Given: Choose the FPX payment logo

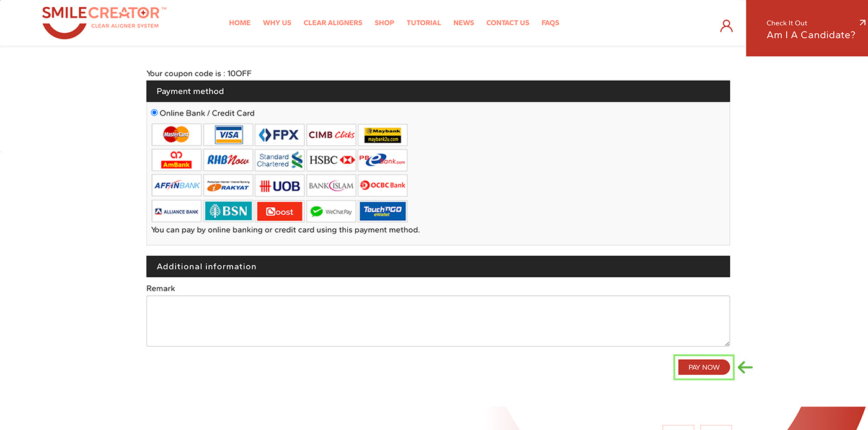Looking at the screenshot, I should [280, 135].
